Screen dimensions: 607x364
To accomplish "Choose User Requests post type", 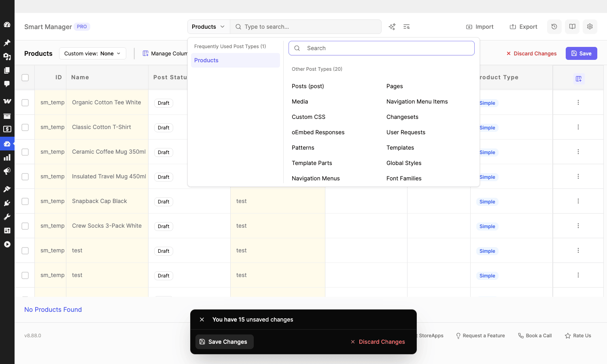I will tap(406, 132).
